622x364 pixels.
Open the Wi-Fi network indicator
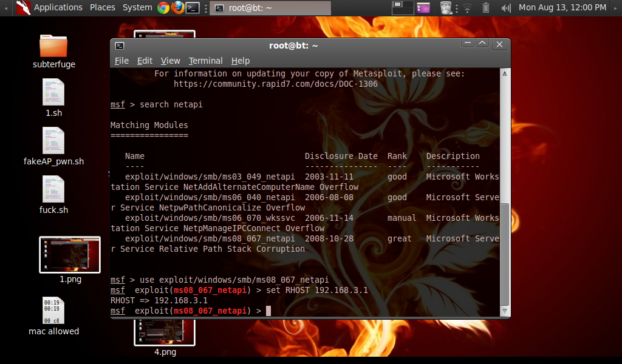tap(467, 8)
